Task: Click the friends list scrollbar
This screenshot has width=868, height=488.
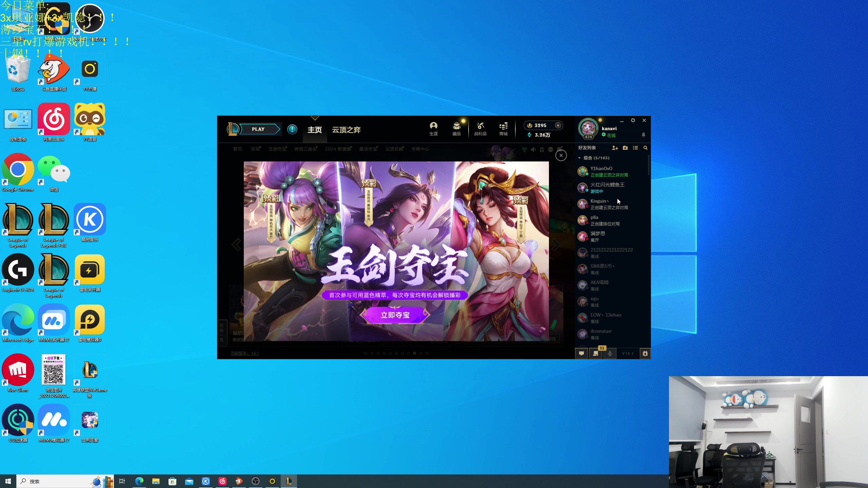Action: click(649, 165)
